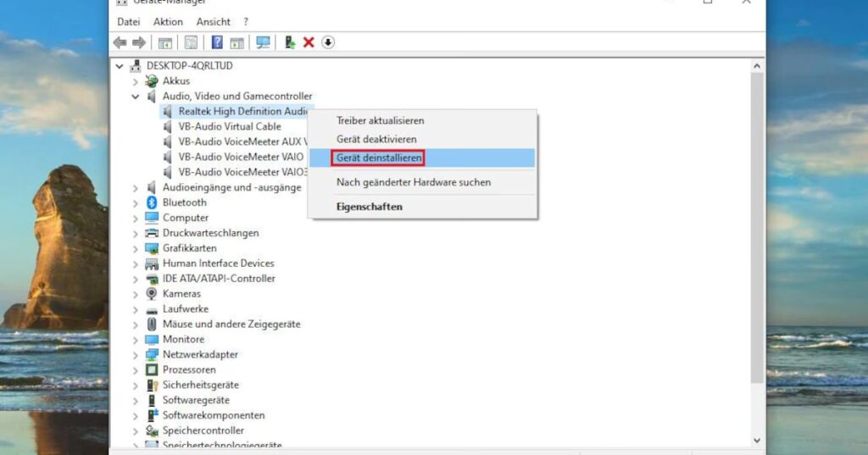Click the black circle down-arrow toolbar icon

point(328,42)
